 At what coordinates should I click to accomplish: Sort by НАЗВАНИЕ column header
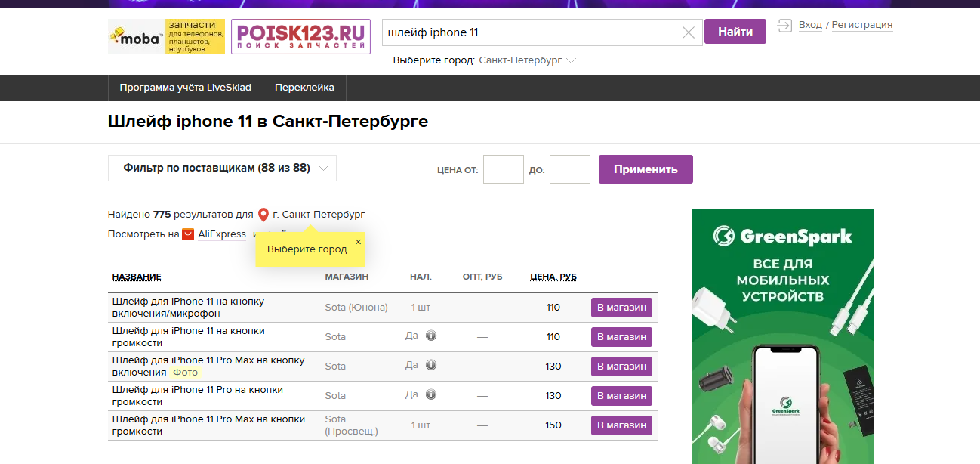point(137,277)
